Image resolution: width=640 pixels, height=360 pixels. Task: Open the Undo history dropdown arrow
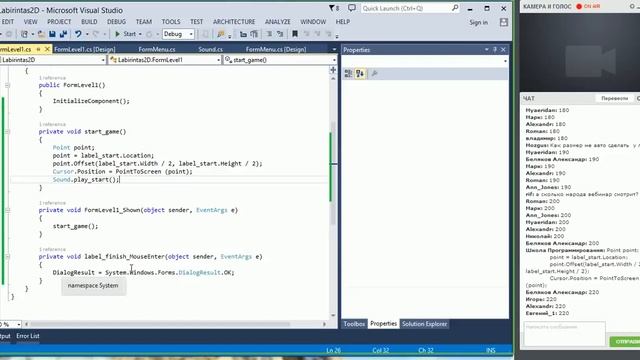click(x=87, y=34)
